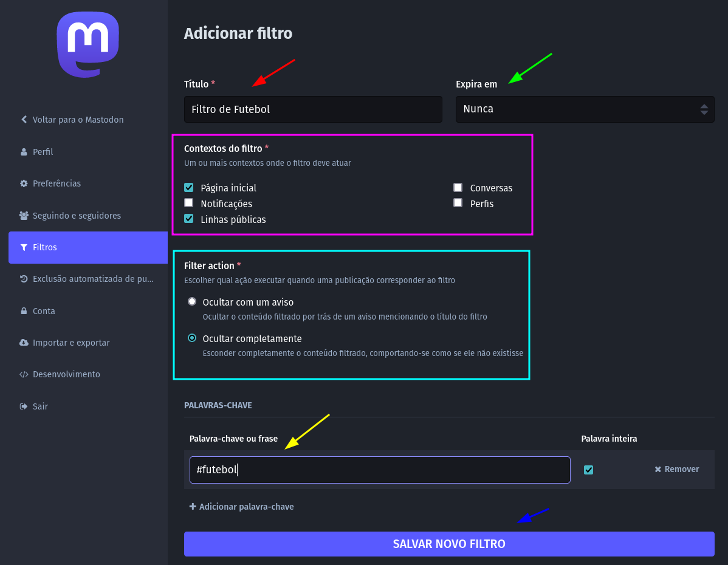Image resolution: width=728 pixels, height=565 pixels.
Task: Click the Expira em field label
Action: (x=476, y=84)
